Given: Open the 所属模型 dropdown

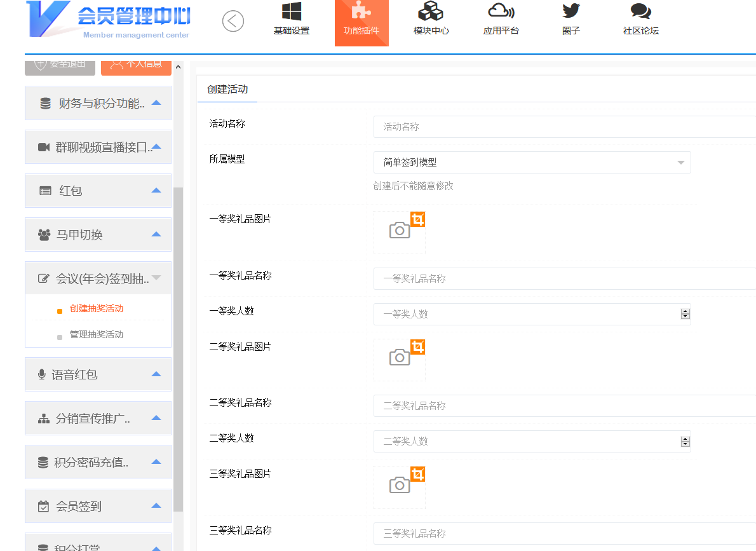Looking at the screenshot, I should (x=532, y=163).
